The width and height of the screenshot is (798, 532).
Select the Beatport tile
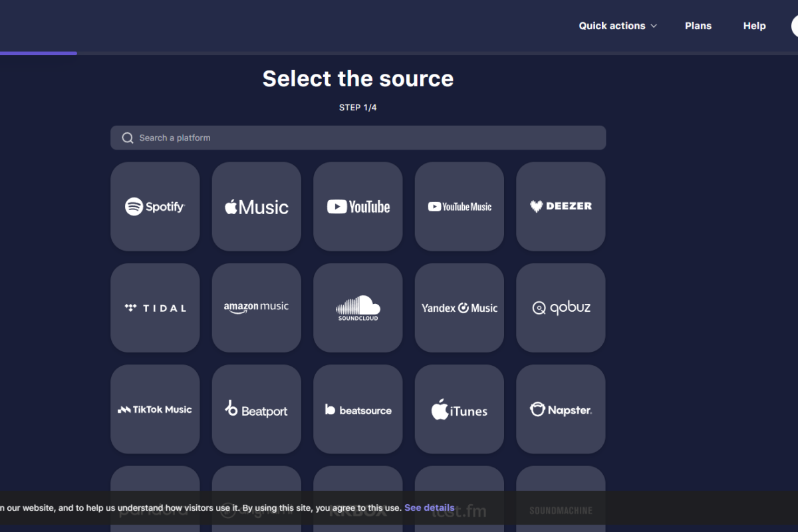[257, 410]
